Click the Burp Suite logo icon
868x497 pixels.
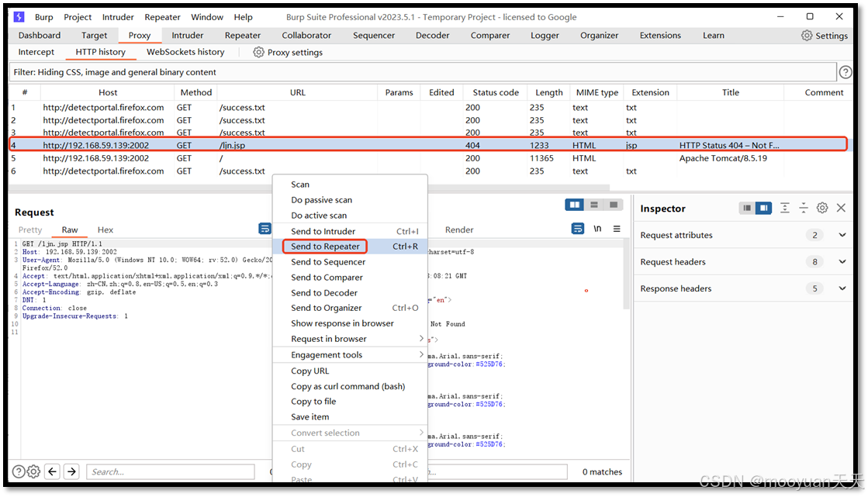[x=19, y=17]
